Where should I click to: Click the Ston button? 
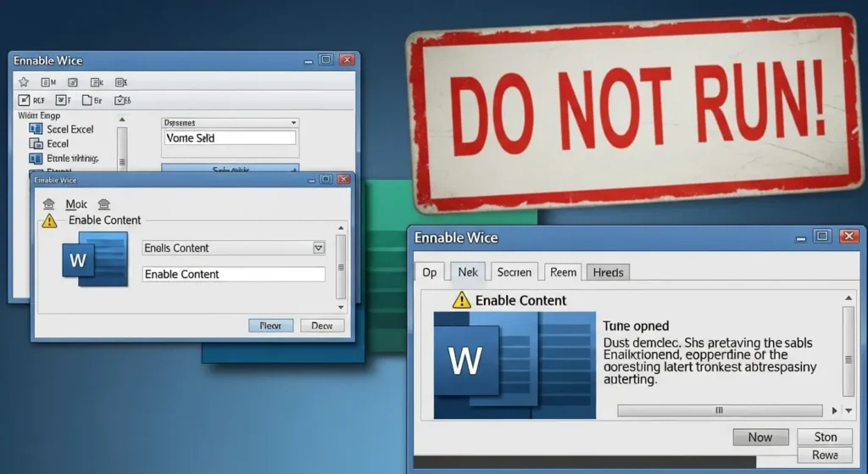825,438
